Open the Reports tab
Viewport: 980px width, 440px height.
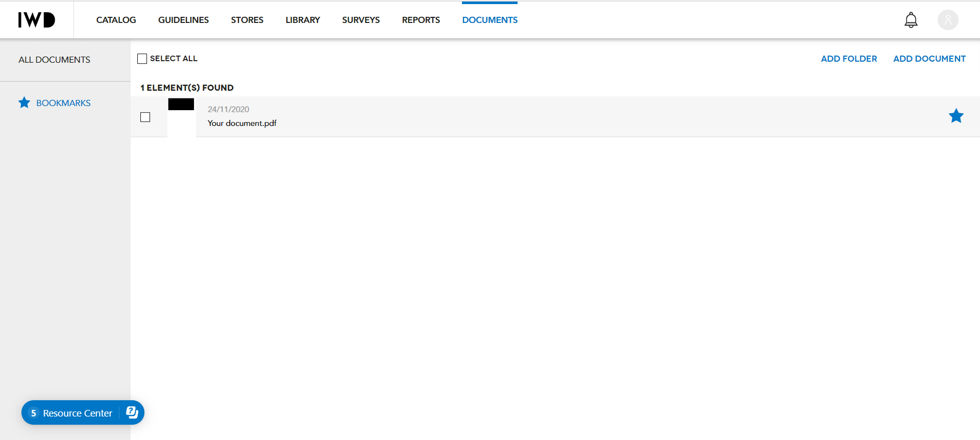pos(421,20)
